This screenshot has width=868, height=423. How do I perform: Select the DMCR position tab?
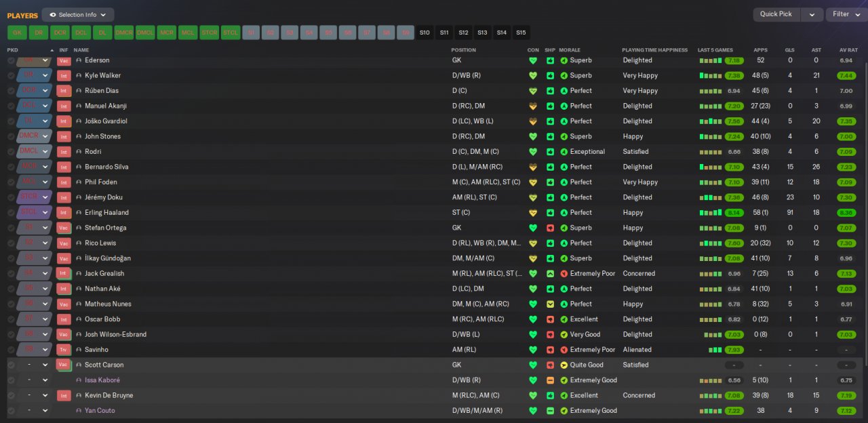tap(124, 33)
